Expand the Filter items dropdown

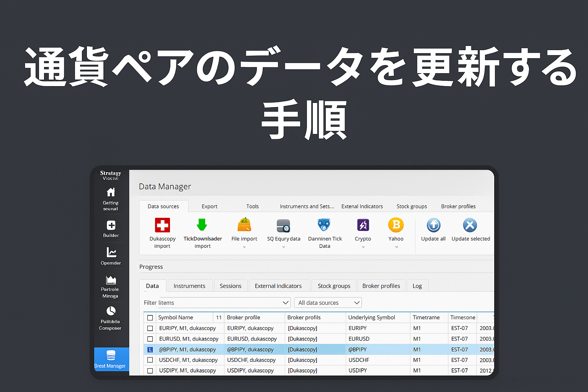tap(285, 303)
